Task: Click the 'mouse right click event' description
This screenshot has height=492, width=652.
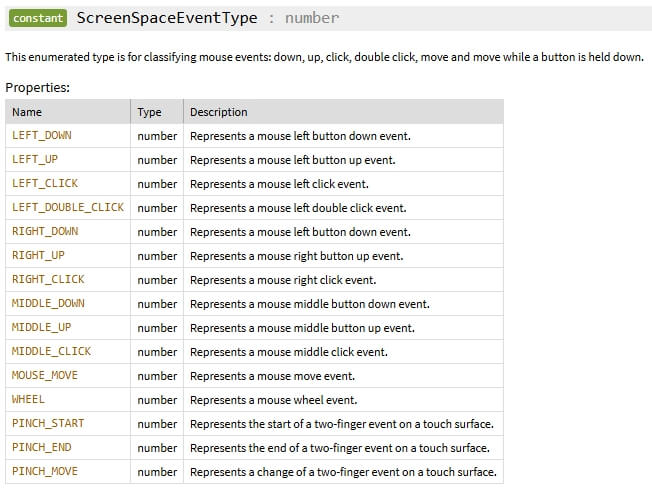Action: click(283, 280)
